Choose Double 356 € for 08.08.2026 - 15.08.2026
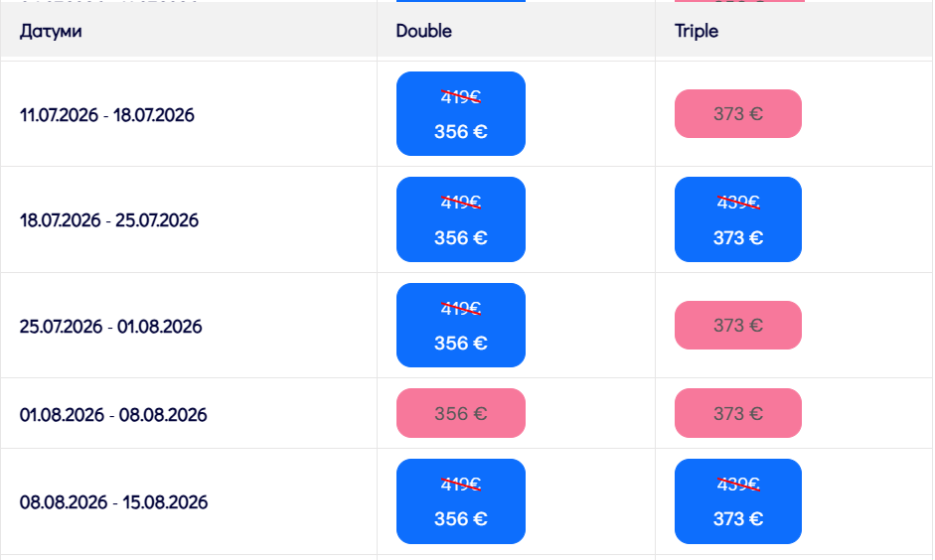The width and height of the screenshot is (935, 560). [460, 501]
